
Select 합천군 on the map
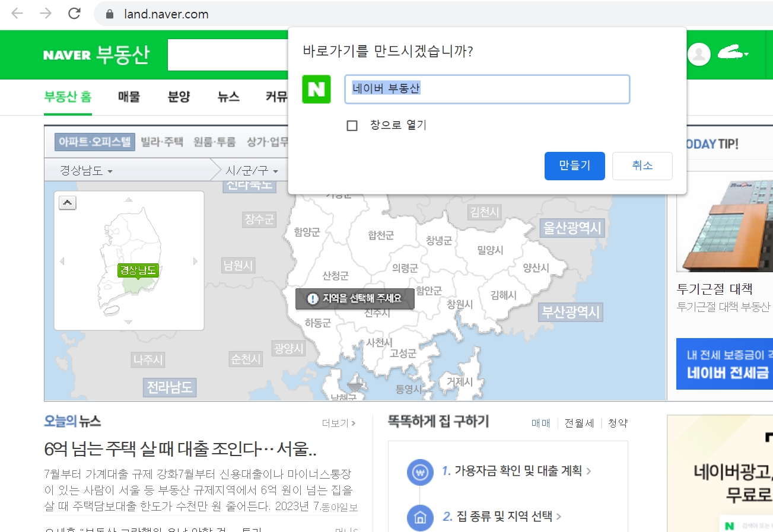pos(381,235)
